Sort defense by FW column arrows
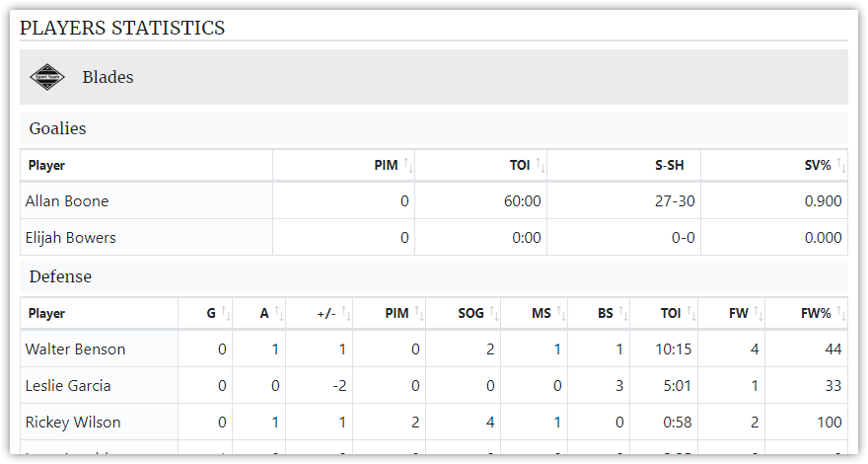868x464 pixels. [x=759, y=313]
